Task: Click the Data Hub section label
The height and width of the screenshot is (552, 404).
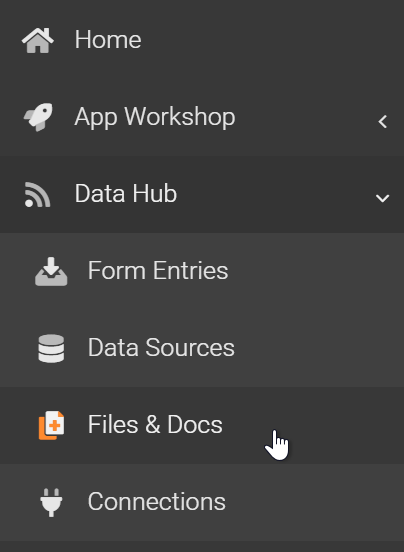Action: pyautogui.click(x=126, y=194)
